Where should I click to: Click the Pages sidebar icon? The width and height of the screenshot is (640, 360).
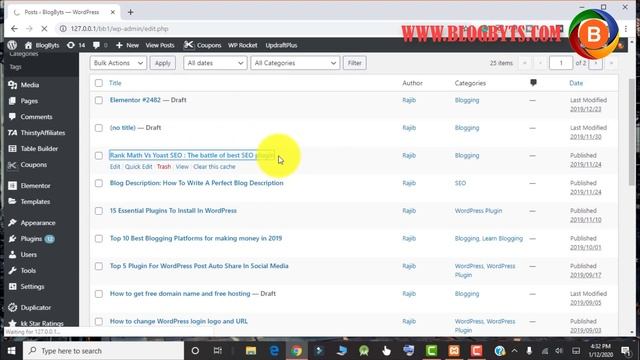[x=13, y=101]
